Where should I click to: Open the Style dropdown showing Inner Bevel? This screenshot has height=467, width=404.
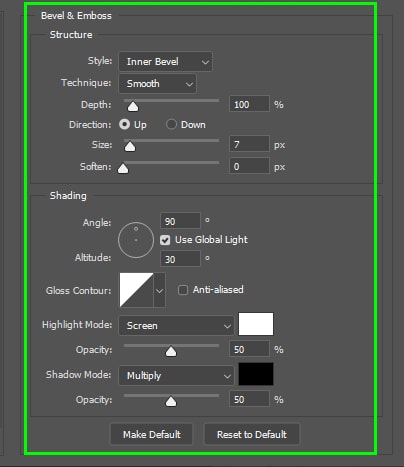point(165,62)
